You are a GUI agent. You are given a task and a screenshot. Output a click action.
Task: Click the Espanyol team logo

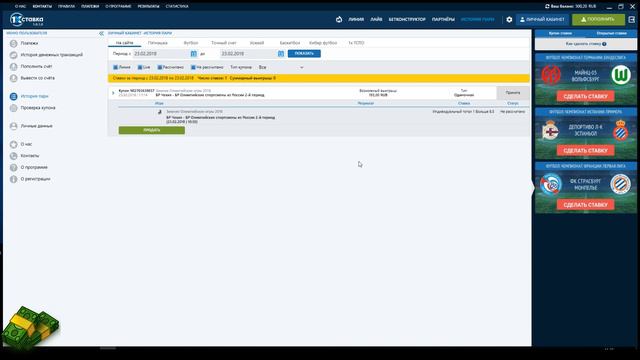click(x=621, y=130)
